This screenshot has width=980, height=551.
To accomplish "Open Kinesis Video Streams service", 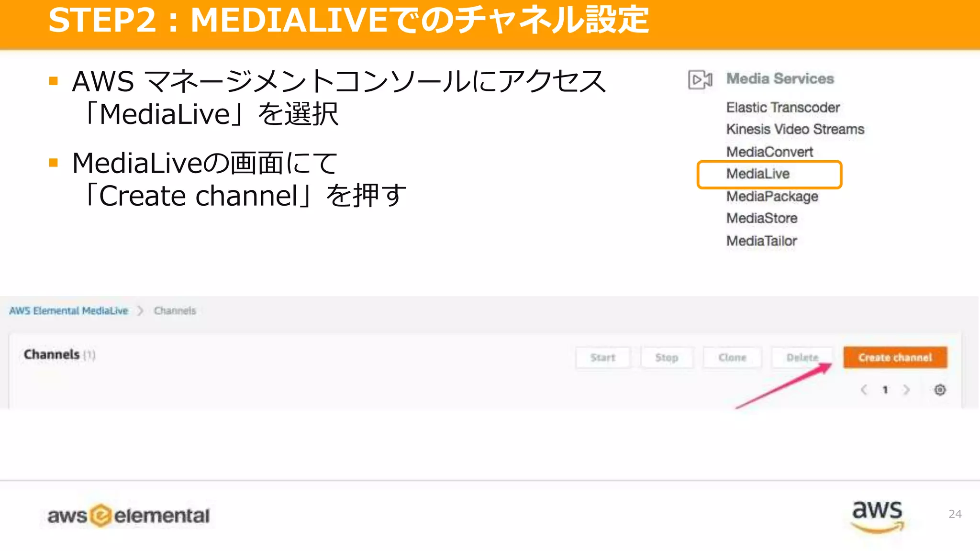I will [x=795, y=129].
